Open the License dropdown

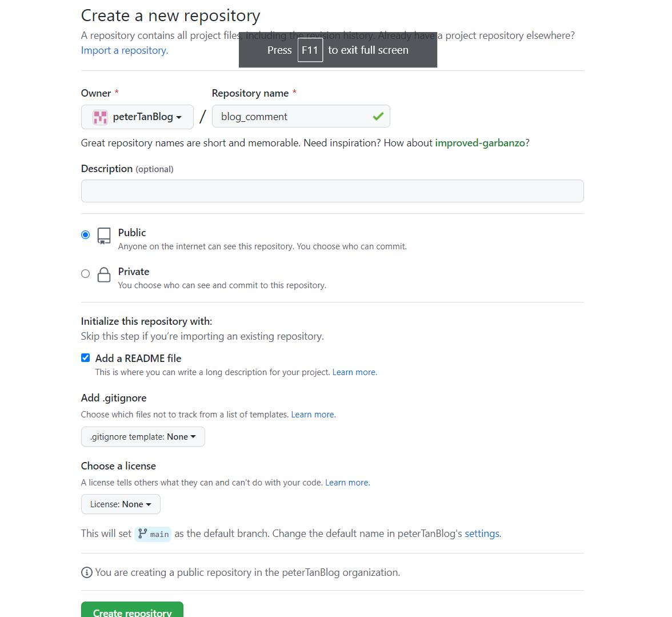pos(121,504)
